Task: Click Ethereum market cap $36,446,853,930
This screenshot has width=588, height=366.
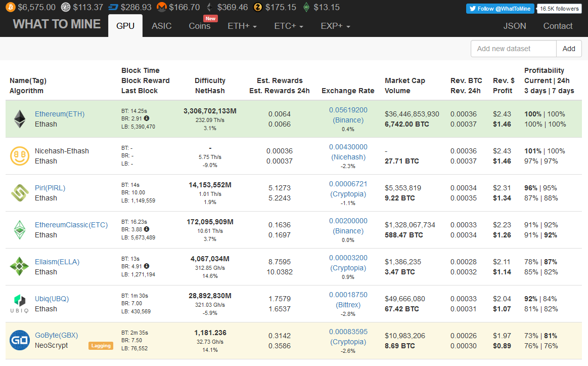Action: coord(412,114)
